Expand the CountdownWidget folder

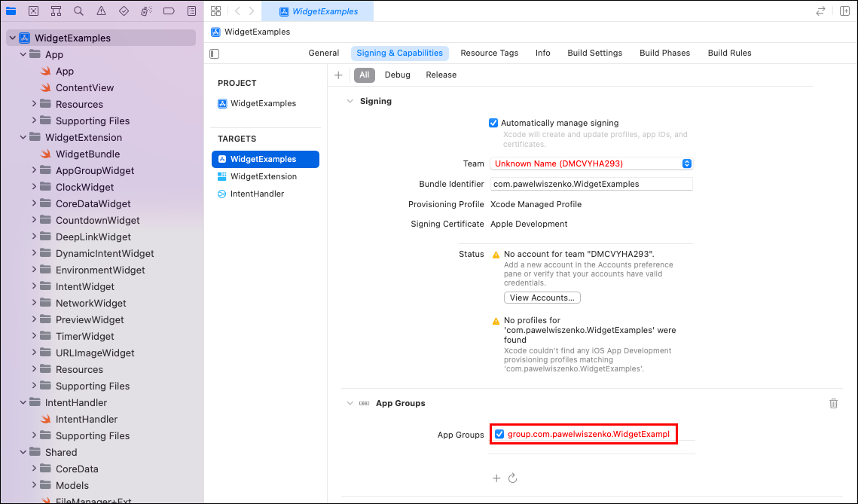coord(34,220)
